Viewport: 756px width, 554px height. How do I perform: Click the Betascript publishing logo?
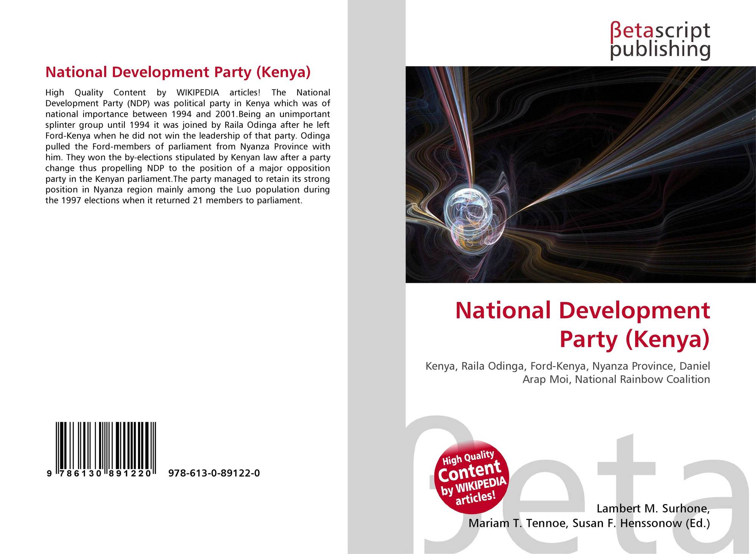(660, 41)
